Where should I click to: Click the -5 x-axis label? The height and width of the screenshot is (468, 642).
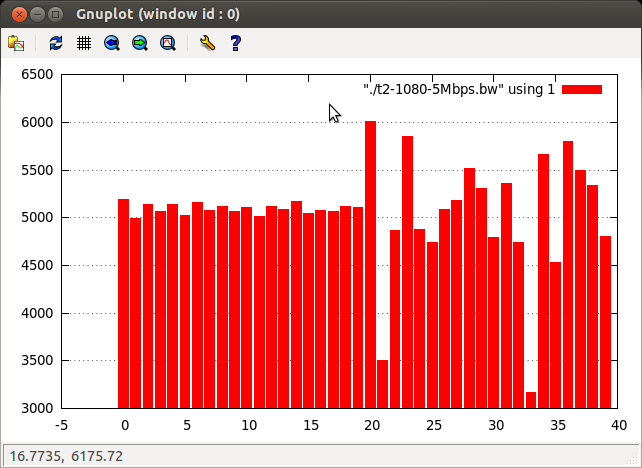[x=62, y=425]
